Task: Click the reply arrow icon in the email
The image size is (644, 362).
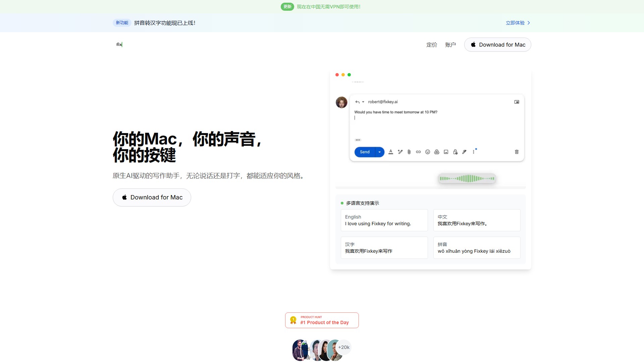Action: 358,102
